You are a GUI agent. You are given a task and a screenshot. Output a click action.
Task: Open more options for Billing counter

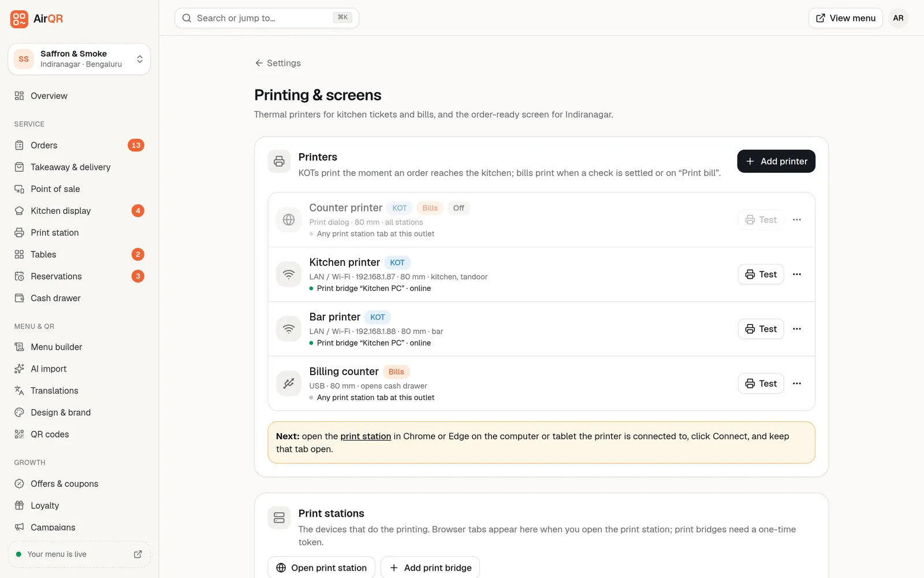coord(797,384)
